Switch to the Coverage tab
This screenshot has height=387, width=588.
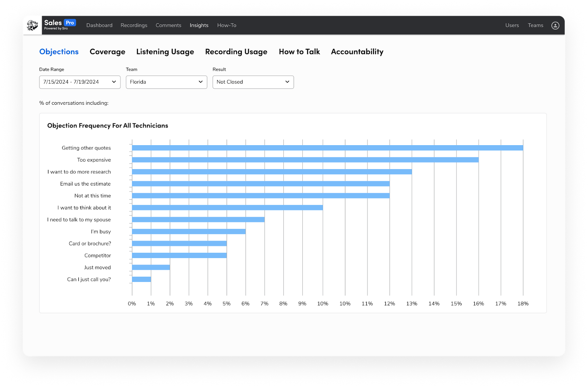coord(107,51)
